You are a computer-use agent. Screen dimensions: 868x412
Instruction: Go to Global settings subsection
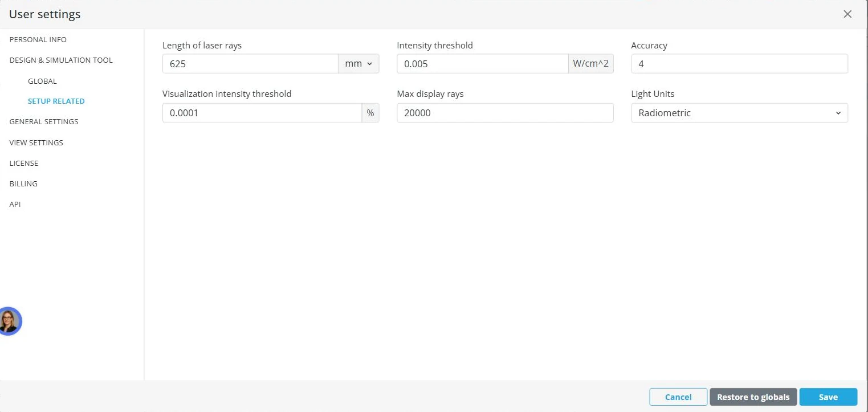(42, 81)
